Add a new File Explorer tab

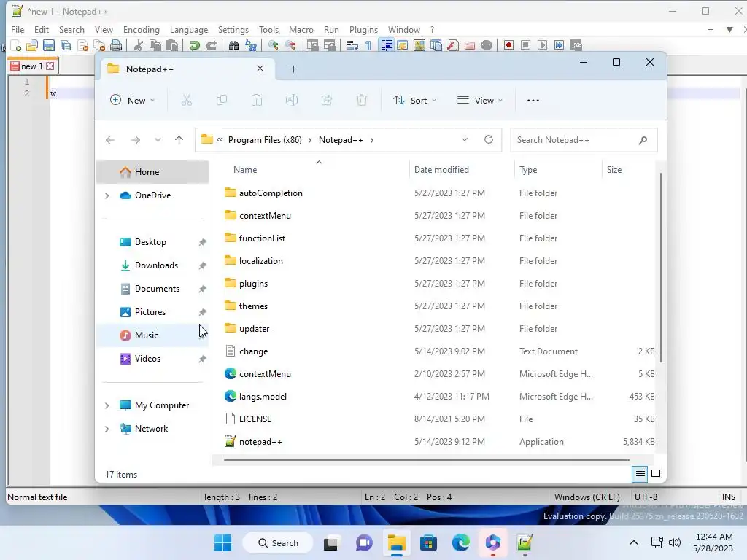(x=293, y=69)
